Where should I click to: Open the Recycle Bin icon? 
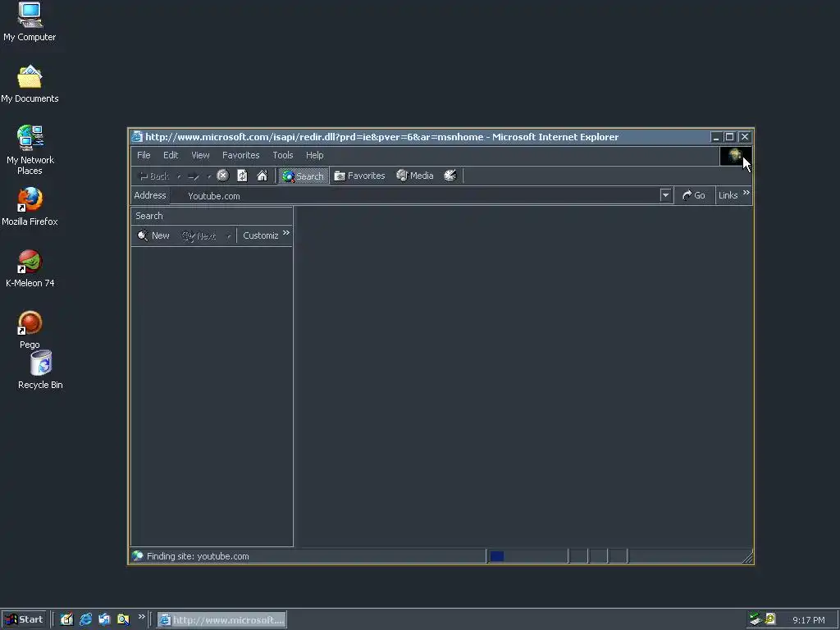click(x=40, y=370)
